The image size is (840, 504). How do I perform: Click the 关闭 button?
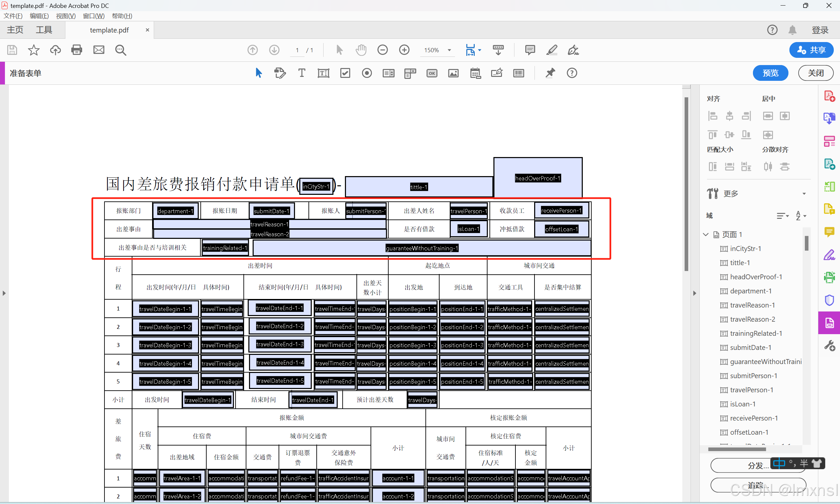[816, 73]
